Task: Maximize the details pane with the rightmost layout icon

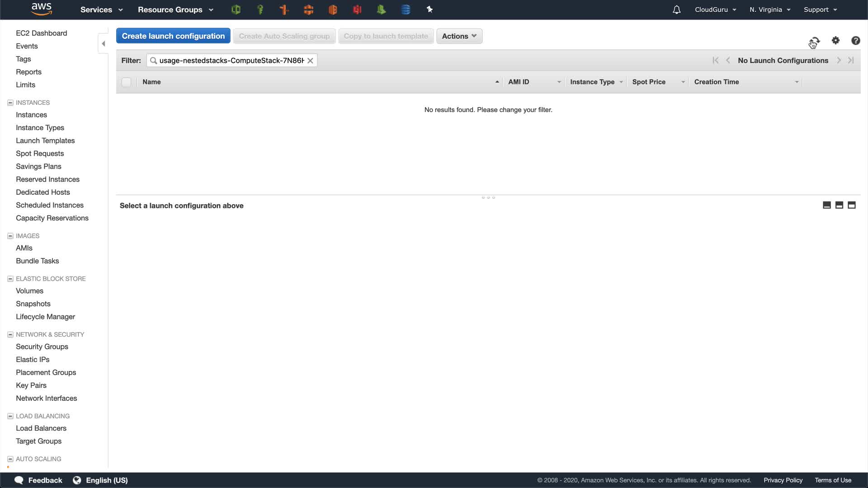Action: click(x=852, y=205)
